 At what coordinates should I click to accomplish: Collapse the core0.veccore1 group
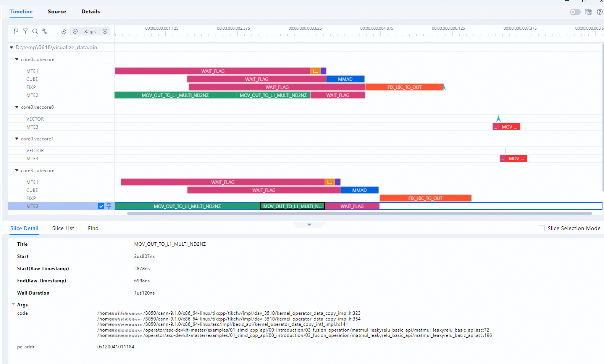pos(17,139)
